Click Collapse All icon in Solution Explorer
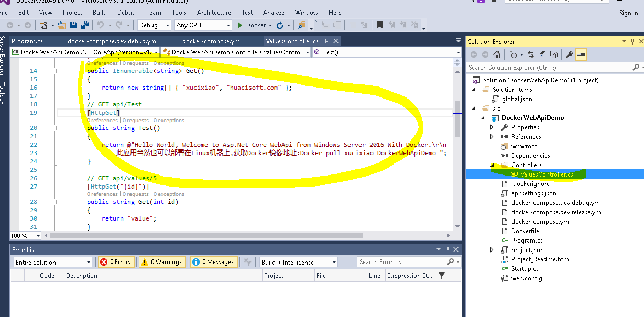This screenshot has height=317, width=644. coord(542,54)
